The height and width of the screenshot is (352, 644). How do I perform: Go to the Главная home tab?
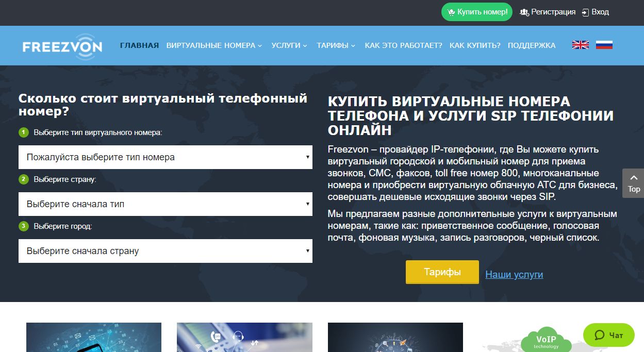click(139, 45)
